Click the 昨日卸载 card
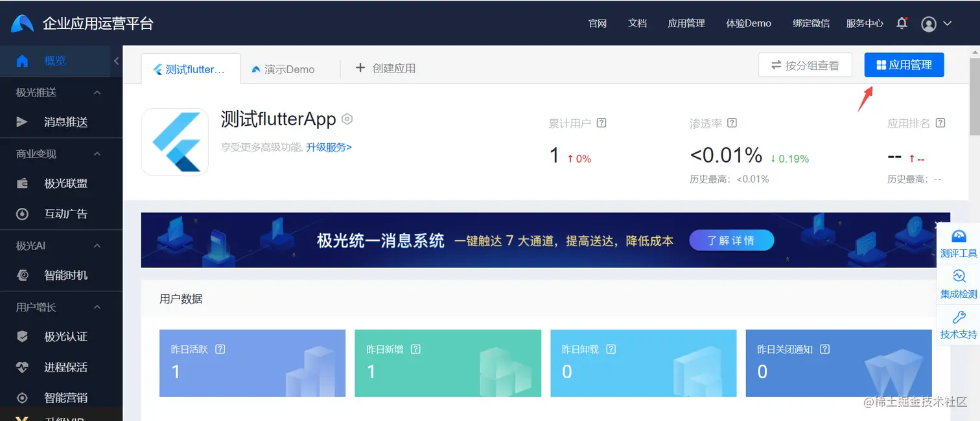 click(x=644, y=363)
